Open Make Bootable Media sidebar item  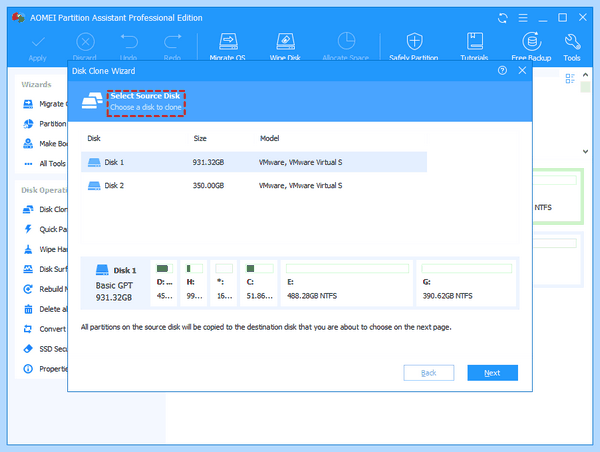(45, 144)
